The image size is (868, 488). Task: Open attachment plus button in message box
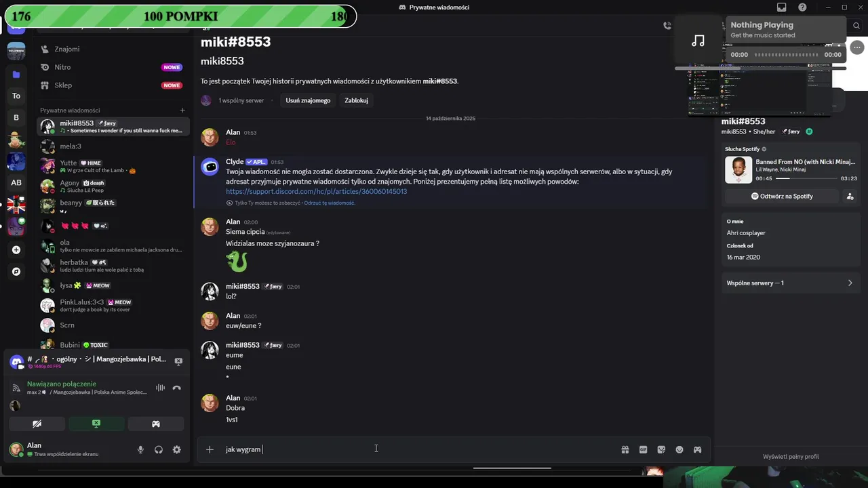pos(210,449)
